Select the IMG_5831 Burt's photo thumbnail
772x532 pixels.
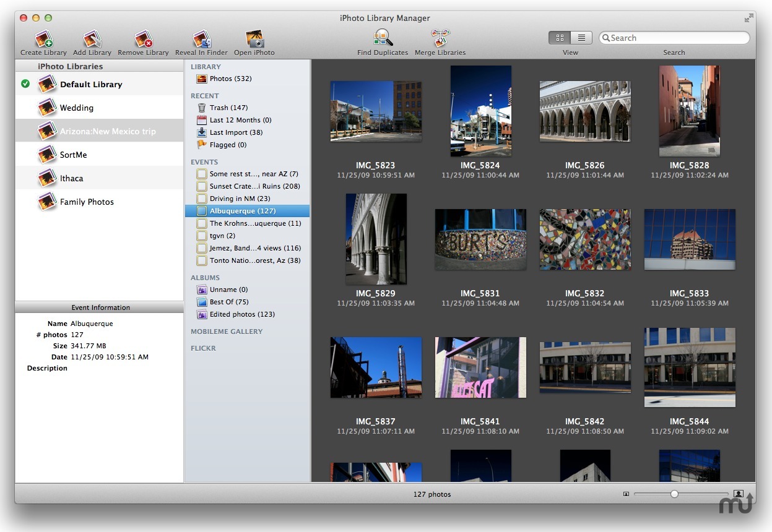pyautogui.click(x=480, y=239)
